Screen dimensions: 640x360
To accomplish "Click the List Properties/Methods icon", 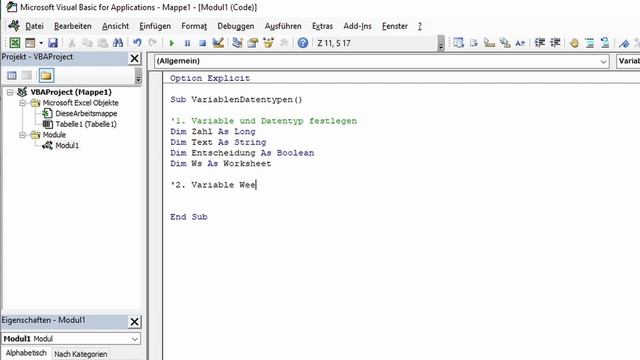I will (458, 42).
